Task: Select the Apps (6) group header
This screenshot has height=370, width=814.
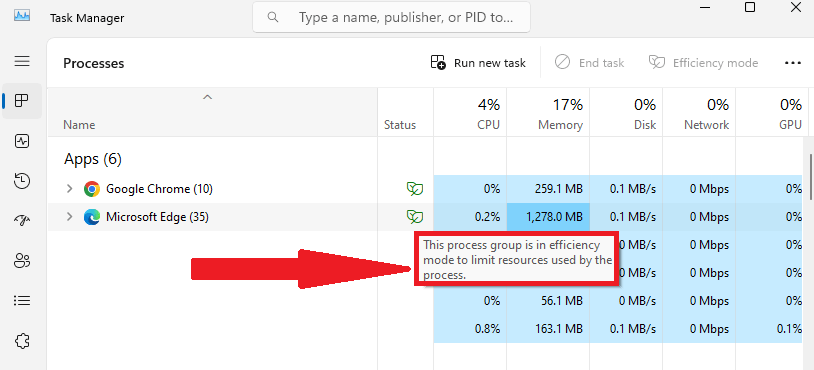Action: pyautogui.click(x=93, y=159)
